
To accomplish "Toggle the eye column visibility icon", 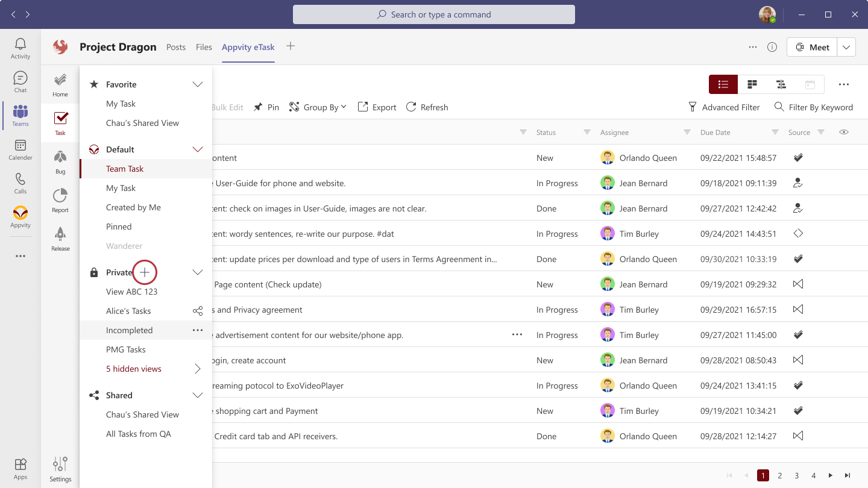I will 844,132.
